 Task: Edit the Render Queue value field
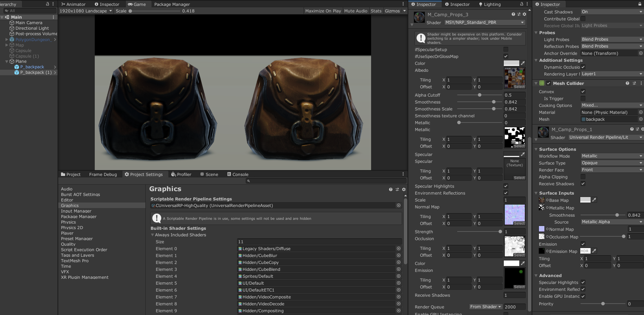514,307
